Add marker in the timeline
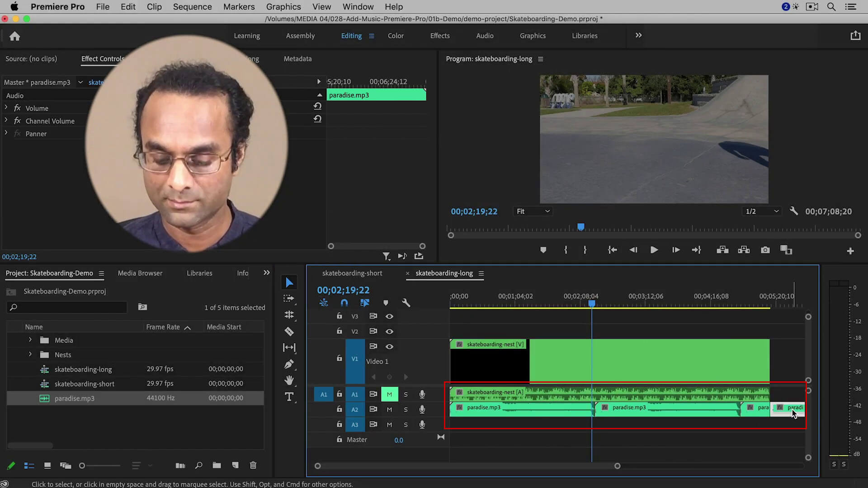 point(386,303)
